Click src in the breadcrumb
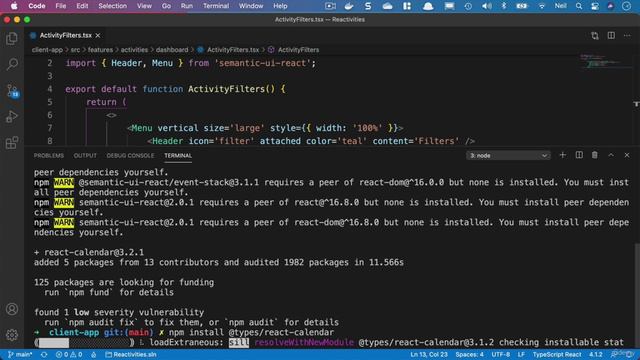The width and height of the screenshot is (640, 360). 76,50
